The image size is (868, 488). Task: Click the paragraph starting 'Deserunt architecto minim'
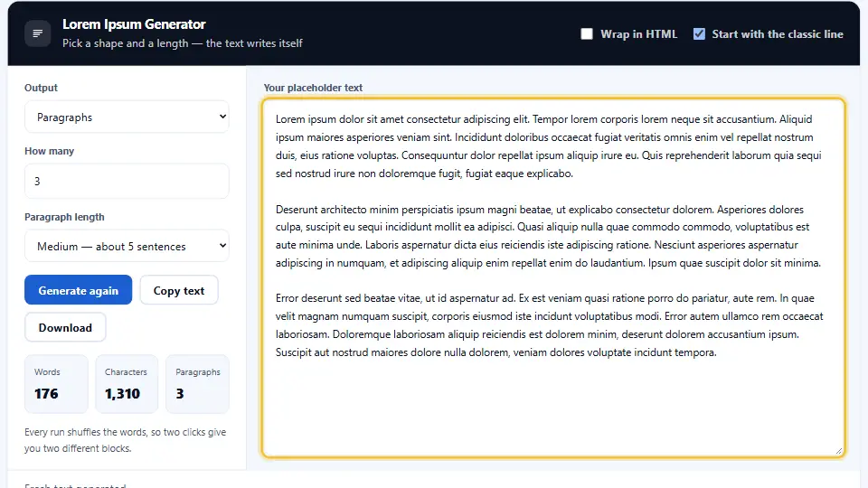click(548, 236)
